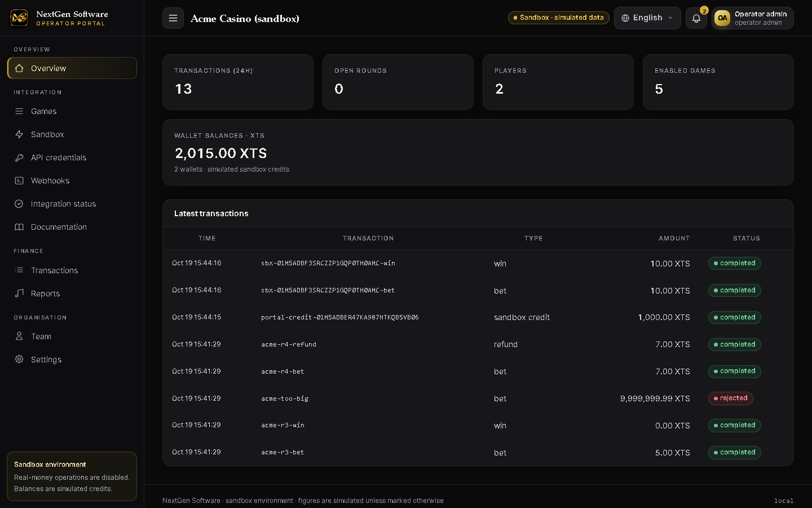Click the sandbox credit type cell

point(522,317)
